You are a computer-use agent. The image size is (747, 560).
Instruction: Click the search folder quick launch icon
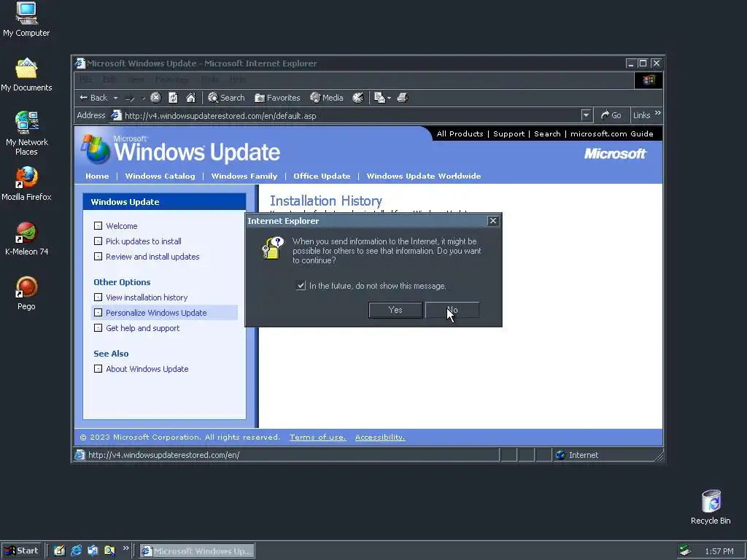click(x=109, y=551)
